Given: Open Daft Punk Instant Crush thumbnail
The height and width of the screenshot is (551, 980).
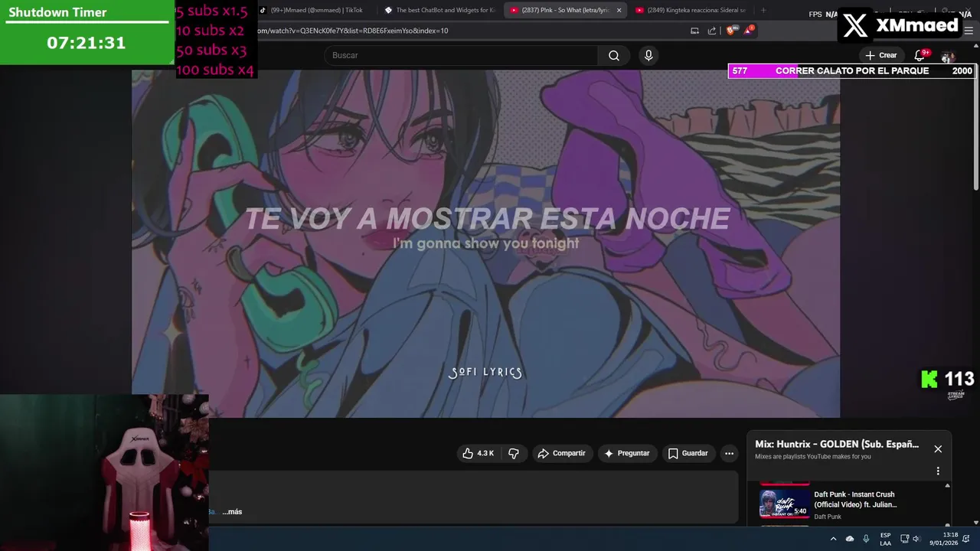Looking at the screenshot, I should [x=784, y=504].
